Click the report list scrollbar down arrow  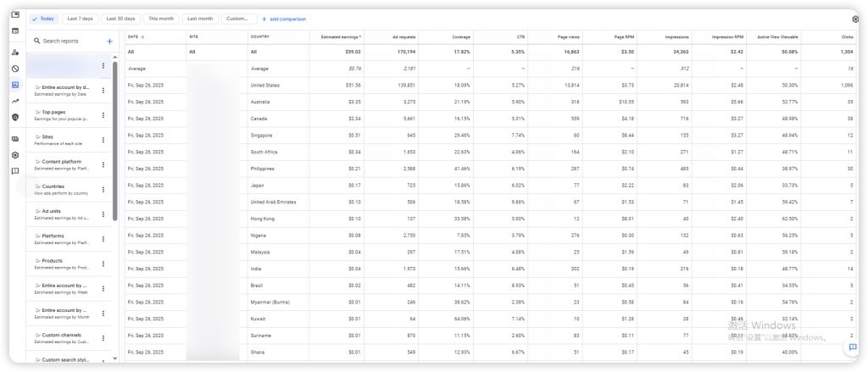(x=115, y=359)
